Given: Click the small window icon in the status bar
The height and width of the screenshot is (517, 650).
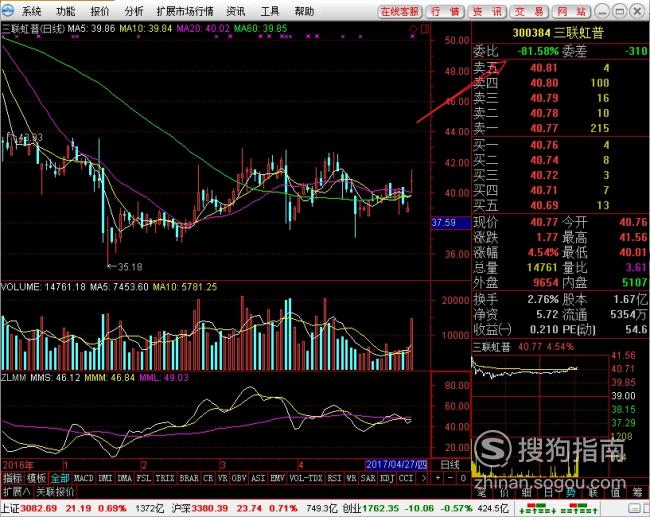Looking at the screenshot, I should click(x=634, y=509).
